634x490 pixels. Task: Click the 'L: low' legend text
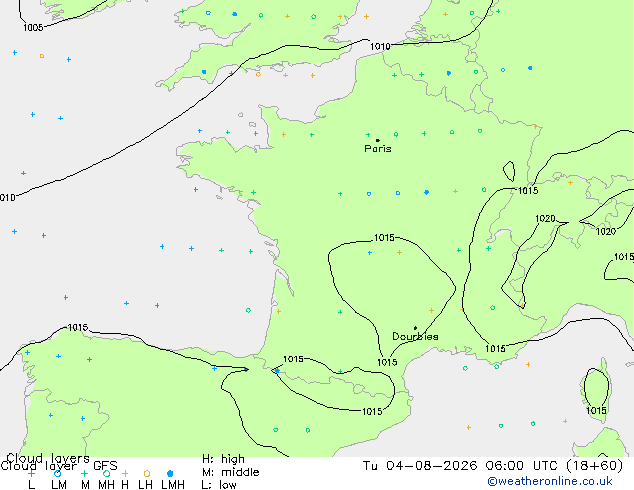pyautogui.click(x=219, y=485)
